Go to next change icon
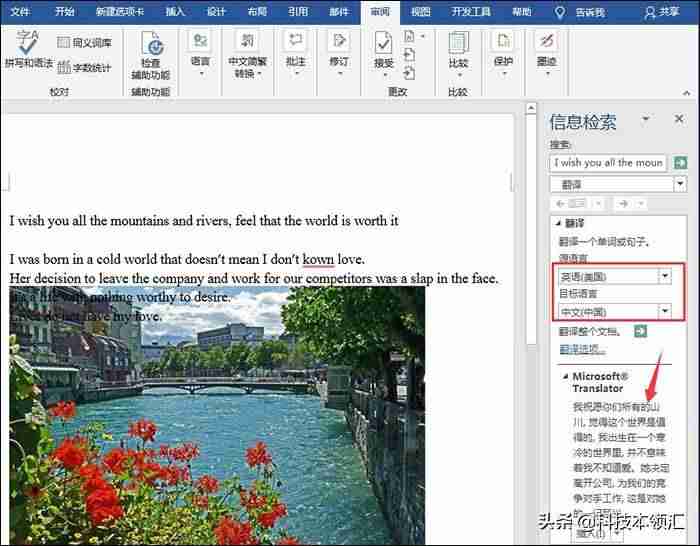 409,73
